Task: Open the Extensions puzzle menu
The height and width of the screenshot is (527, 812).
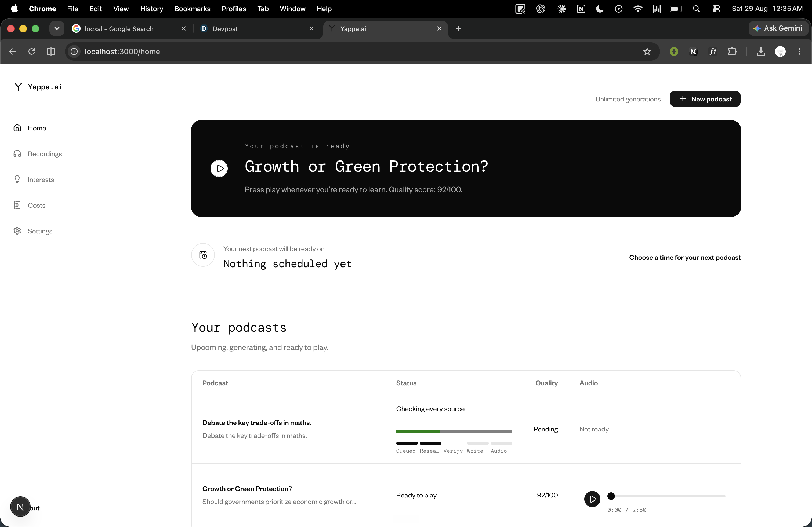Action: pyautogui.click(x=732, y=52)
